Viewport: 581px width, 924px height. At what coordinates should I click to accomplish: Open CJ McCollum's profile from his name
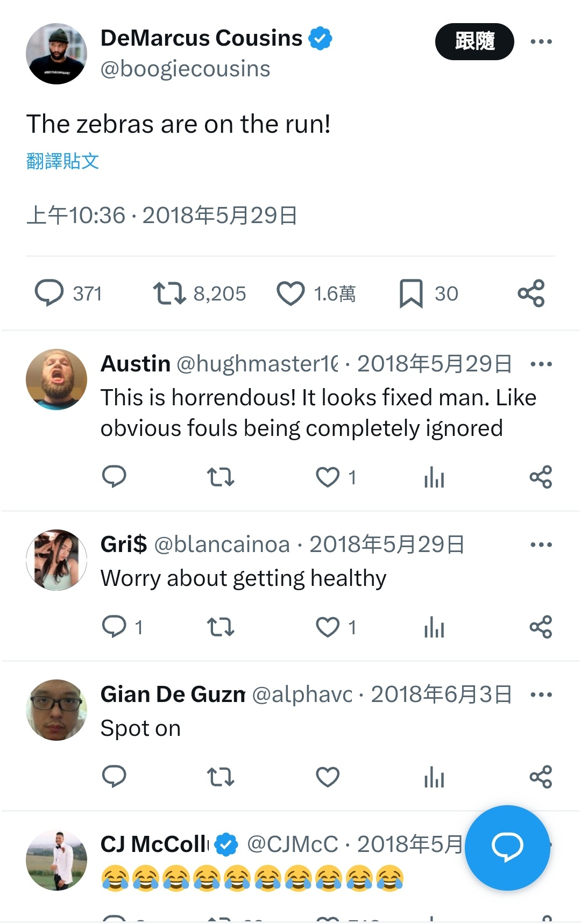(154, 844)
